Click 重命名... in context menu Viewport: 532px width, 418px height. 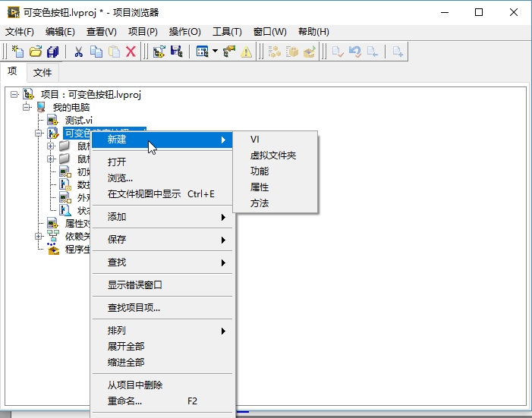point(162,401)
